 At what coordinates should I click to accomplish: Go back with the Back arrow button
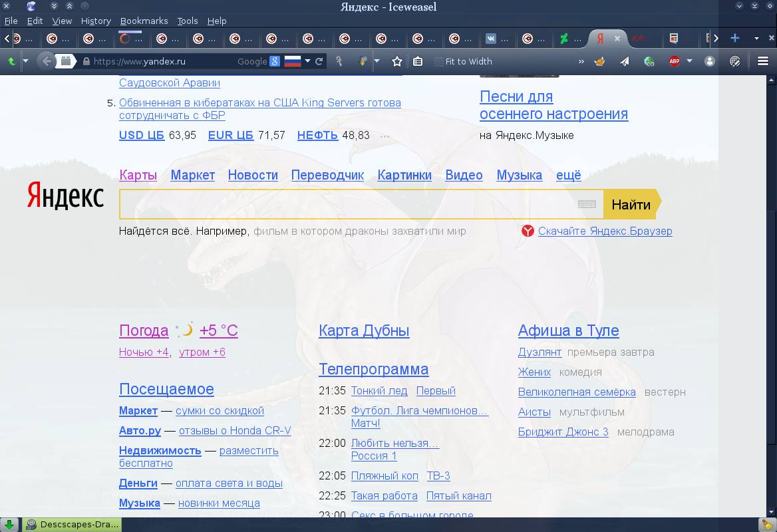coord(46,61)
